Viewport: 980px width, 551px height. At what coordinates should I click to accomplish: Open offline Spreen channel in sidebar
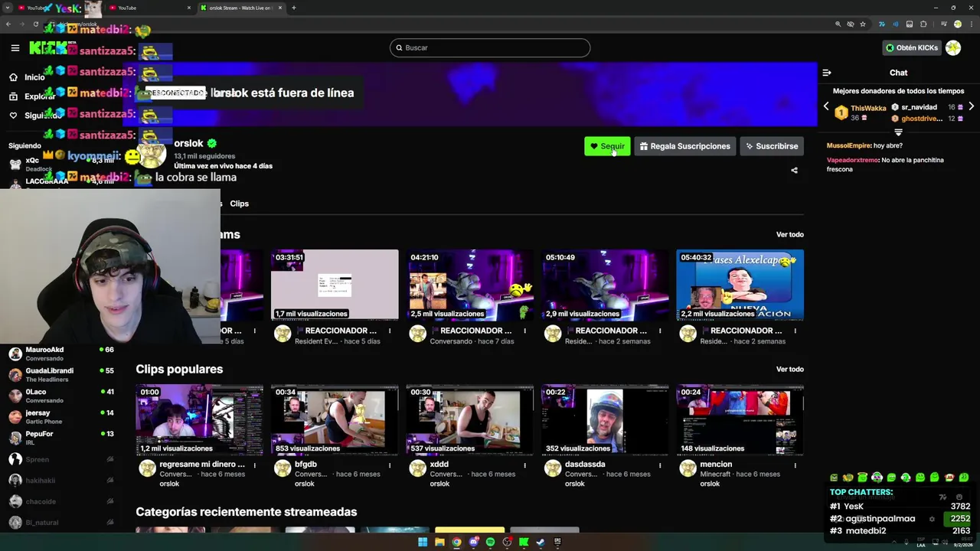point(61,459)
